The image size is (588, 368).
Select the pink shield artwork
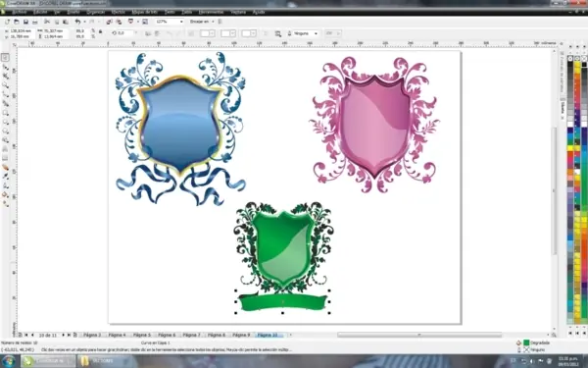374,126
